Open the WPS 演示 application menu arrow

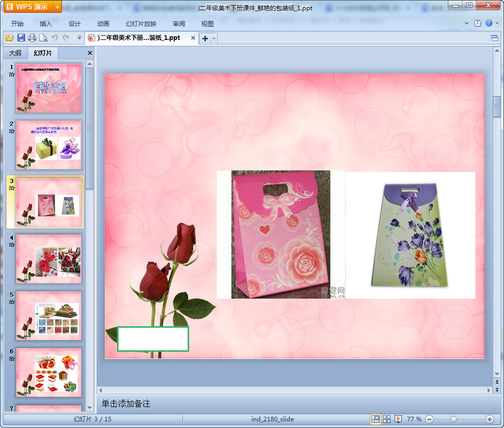click(x=58, y=7)
